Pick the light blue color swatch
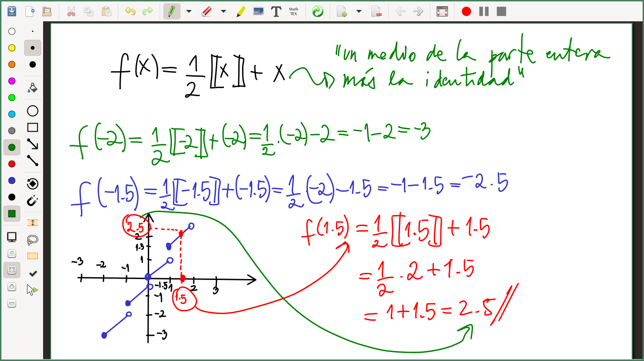The height and width of the screenshot is (361, 644). [12, 114]
